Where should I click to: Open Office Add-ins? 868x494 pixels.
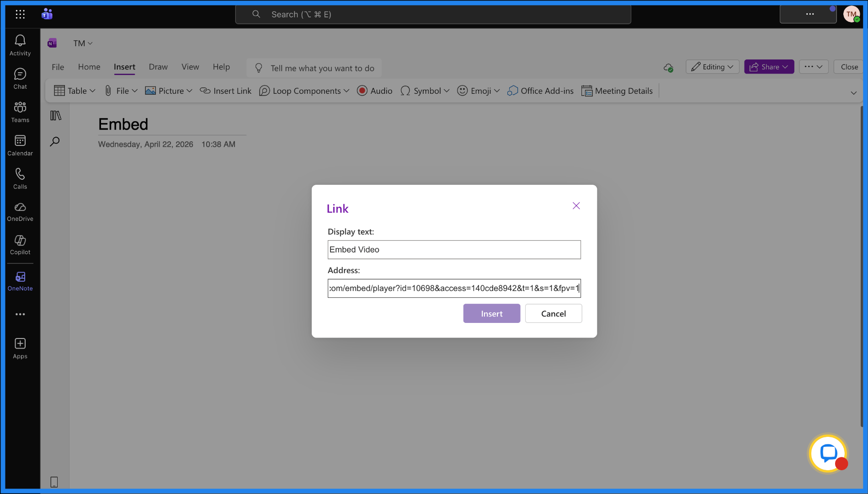point(540,91)
